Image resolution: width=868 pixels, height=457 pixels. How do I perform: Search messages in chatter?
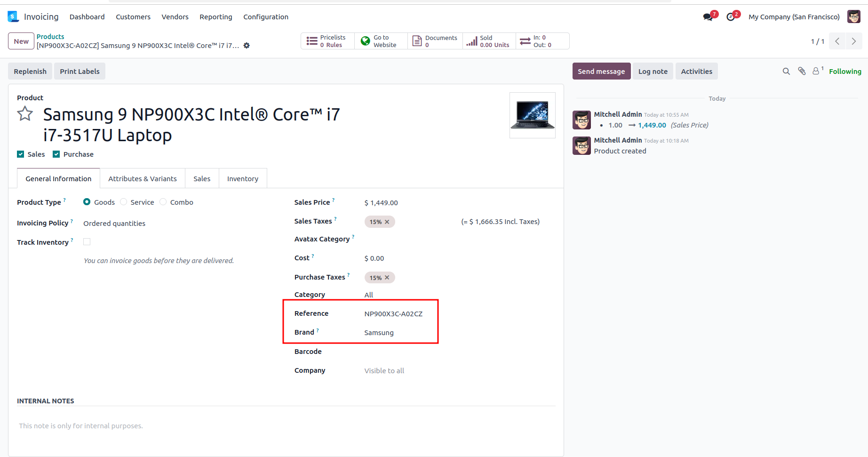point(786,72)
